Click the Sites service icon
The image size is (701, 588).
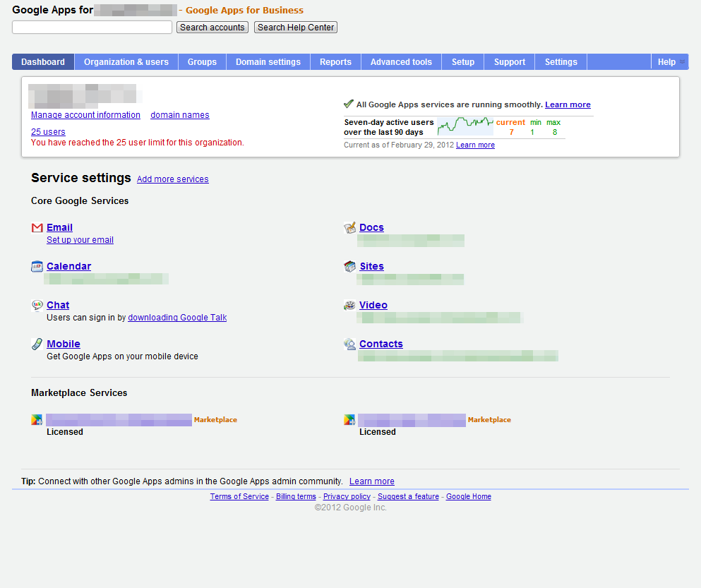[349, 267]
